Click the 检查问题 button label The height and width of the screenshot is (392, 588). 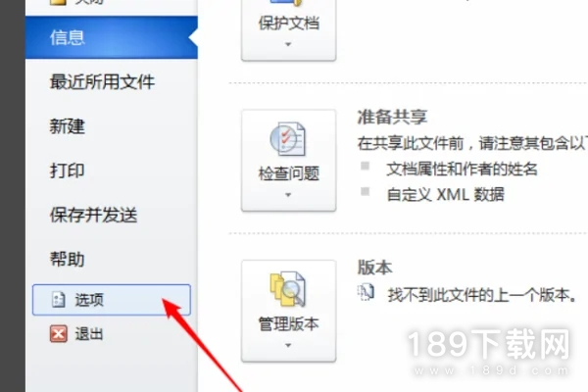(289, 173)
